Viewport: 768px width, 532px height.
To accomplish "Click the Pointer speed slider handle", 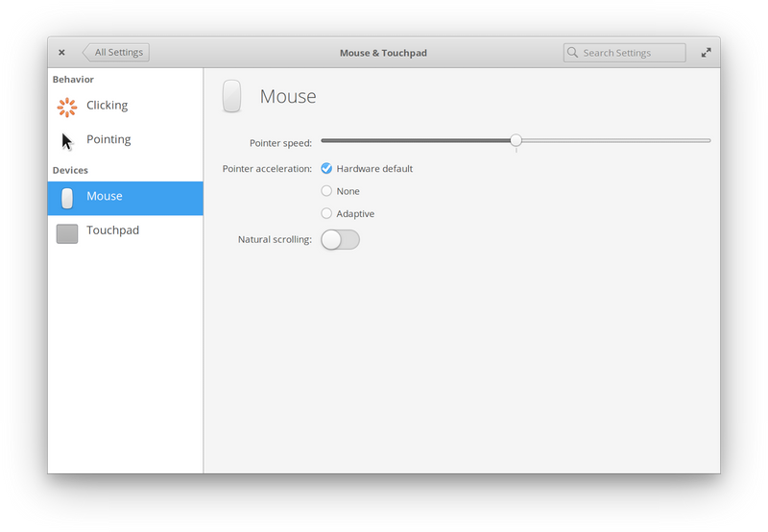I will [x=516, y=140].
